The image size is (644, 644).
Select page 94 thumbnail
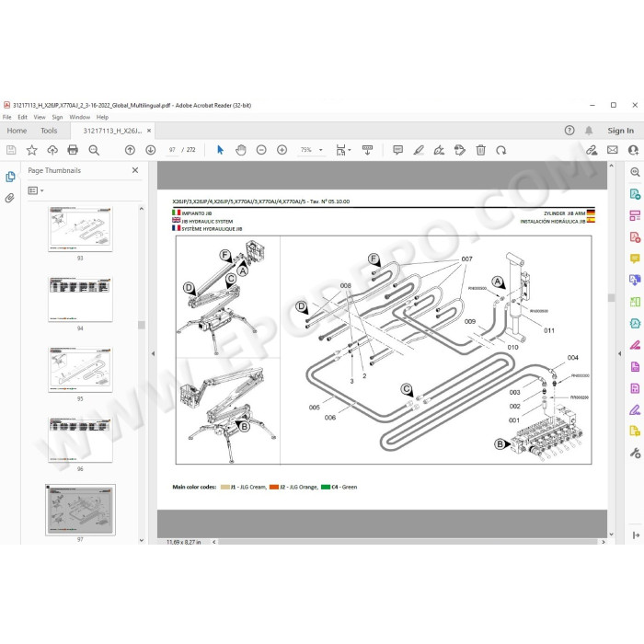[x=80, y=299]
